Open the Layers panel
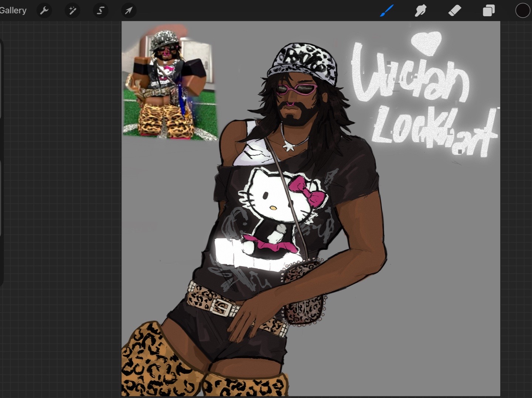This screenshot has width=532, height=398. [489, 11]
